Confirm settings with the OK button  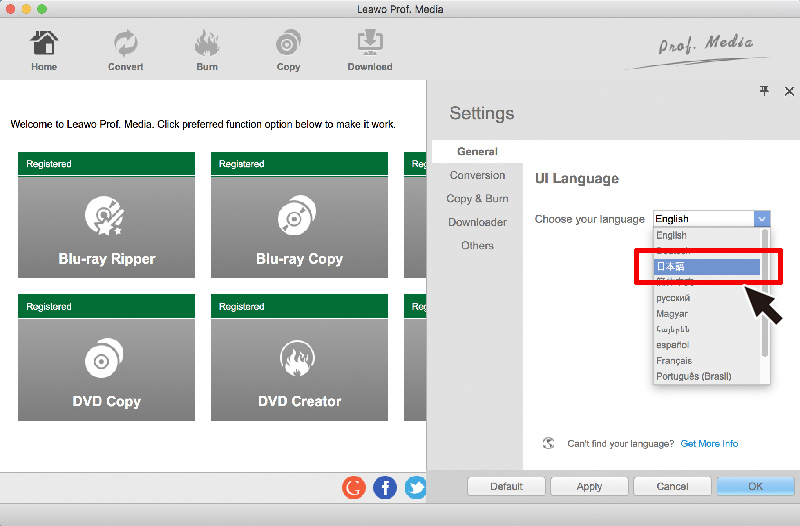[x=755, y=486]
